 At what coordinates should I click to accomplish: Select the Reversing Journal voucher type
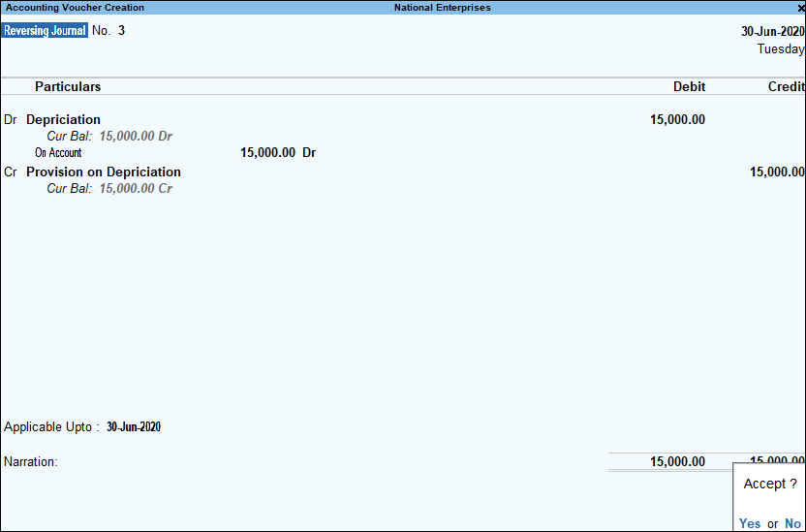[x=45, y=30]
